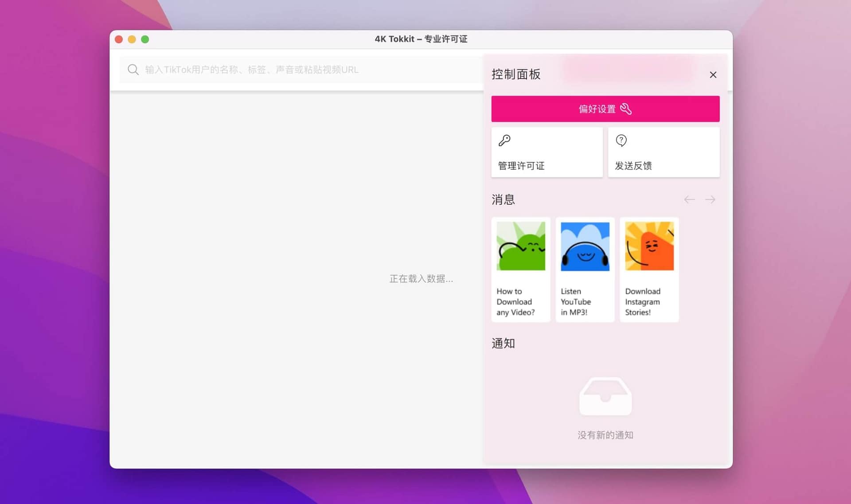Open the 'Listen YouTube in MP3!' message

[585, 269]
